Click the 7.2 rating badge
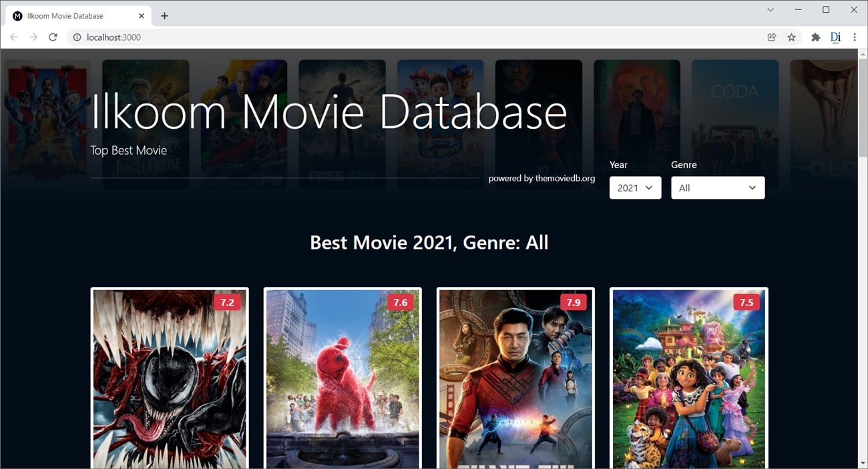 pos(227,302)
